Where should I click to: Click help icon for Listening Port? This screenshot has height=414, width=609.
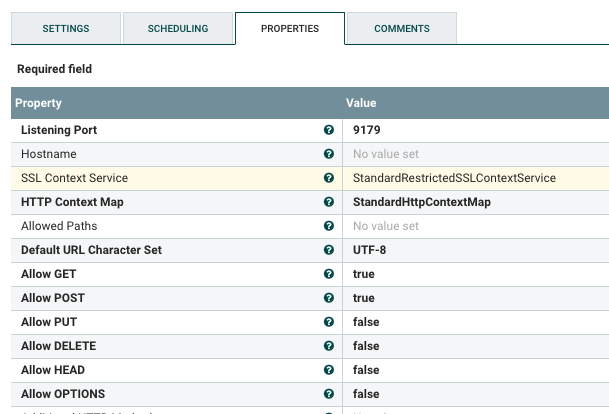pyautogui.click(x=329, y=130)
